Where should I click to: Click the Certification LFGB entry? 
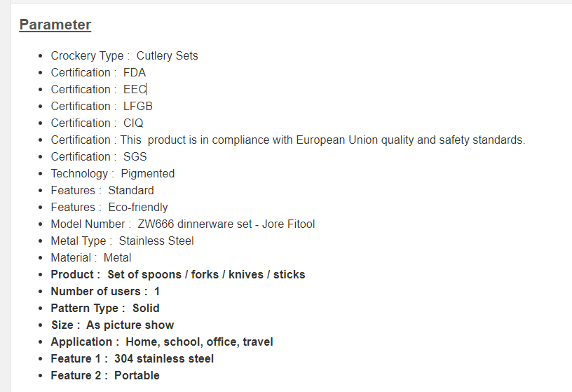pyautogui.click(x=101, y=106)
